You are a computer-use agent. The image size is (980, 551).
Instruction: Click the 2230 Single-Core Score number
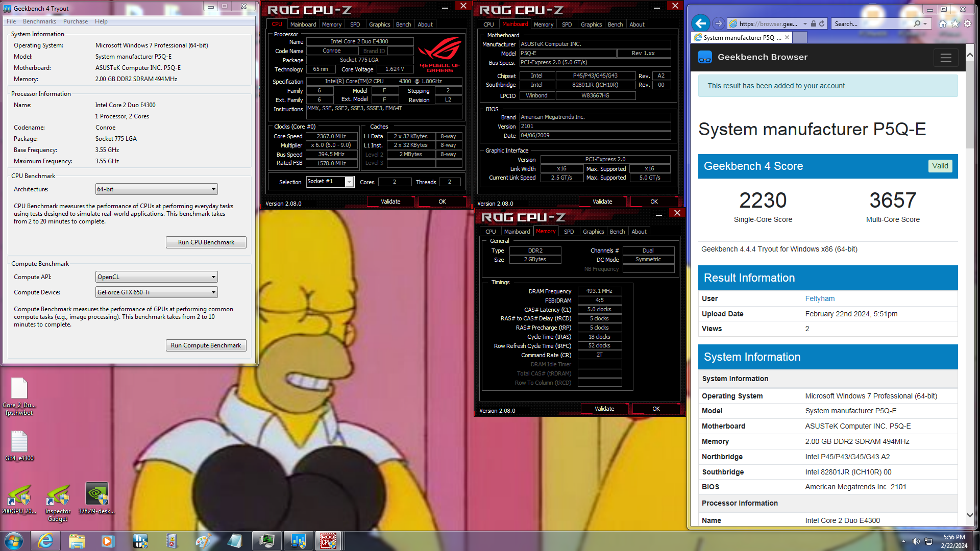click(763, 201)
